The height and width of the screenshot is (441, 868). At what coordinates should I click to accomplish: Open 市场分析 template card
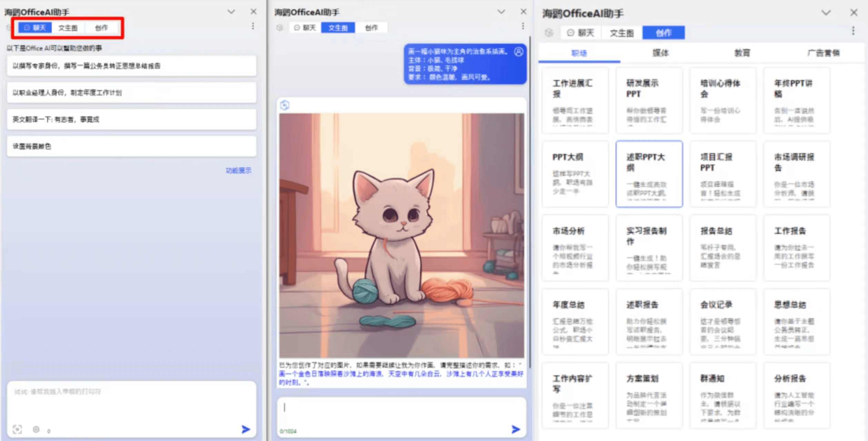(x=575, y=248)
